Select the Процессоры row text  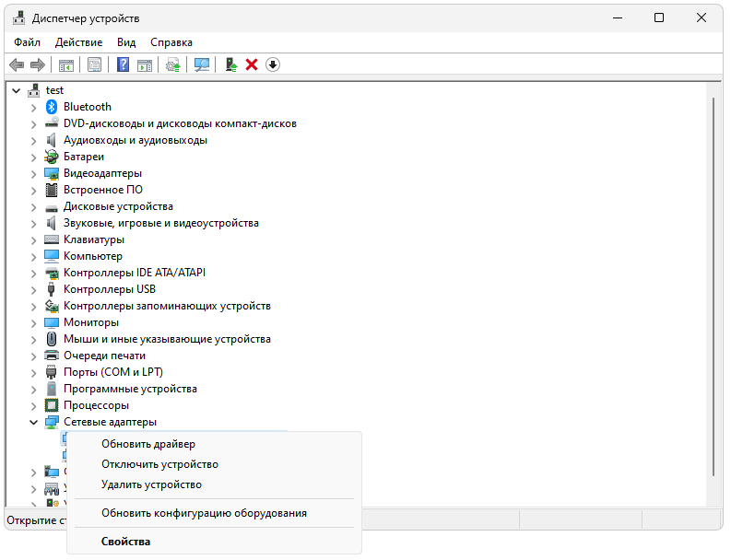click(96, 405)
